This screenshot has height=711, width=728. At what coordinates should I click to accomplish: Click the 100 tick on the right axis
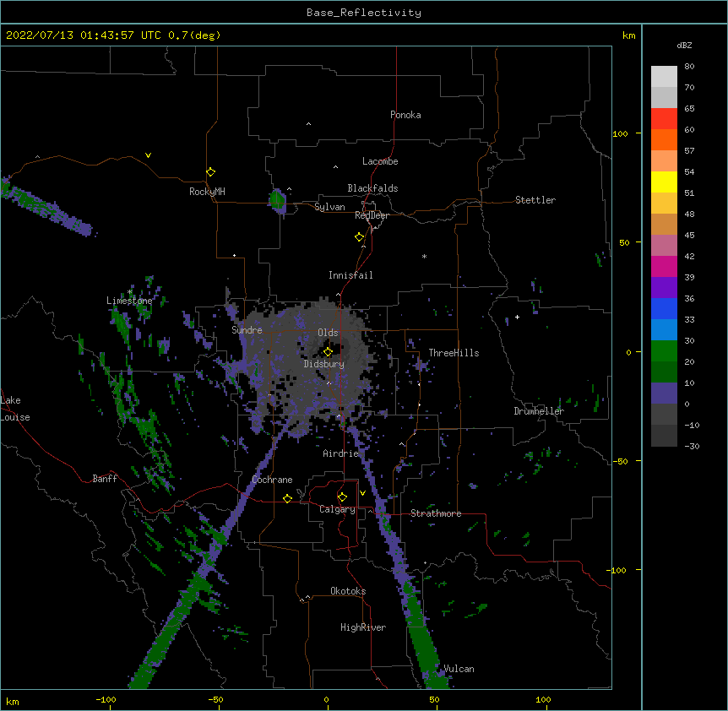tap(620, 133)
